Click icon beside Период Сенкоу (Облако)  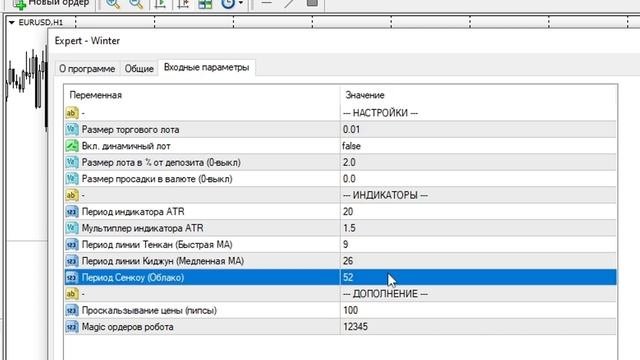(72, 278)
